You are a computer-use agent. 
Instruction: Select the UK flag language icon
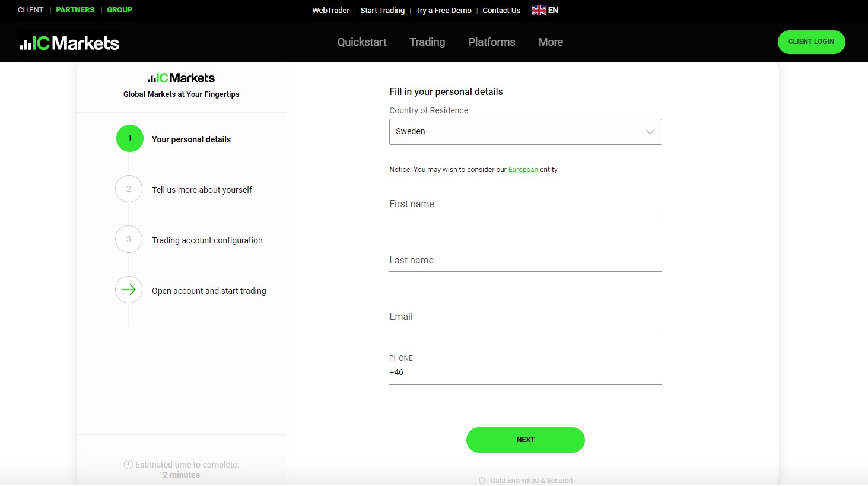pyautogui.click(x=539, y=10)
